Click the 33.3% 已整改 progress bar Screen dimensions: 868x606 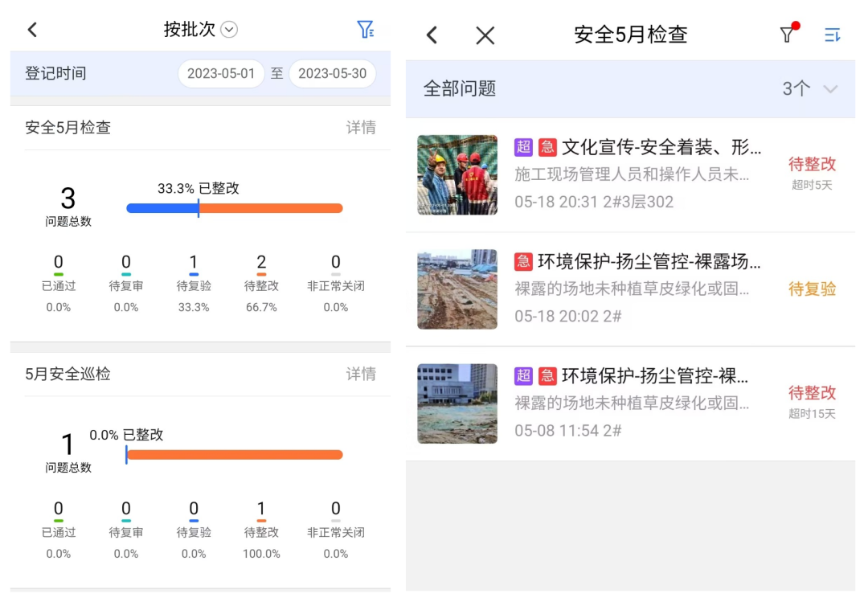234,208
